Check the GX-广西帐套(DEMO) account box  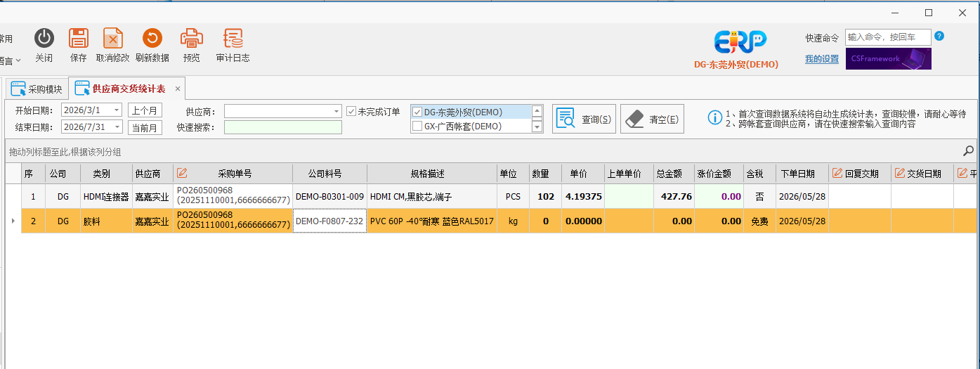pos(417,127)
